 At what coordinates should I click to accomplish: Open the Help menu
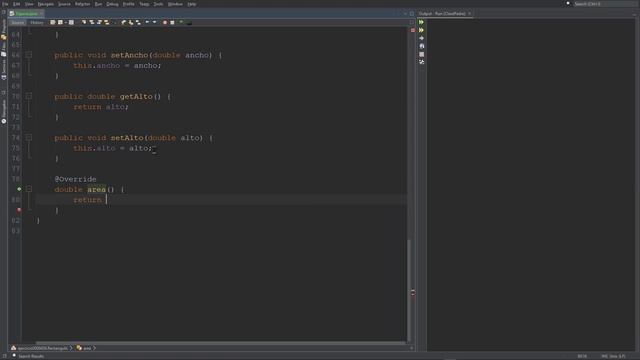coord(192,4)
